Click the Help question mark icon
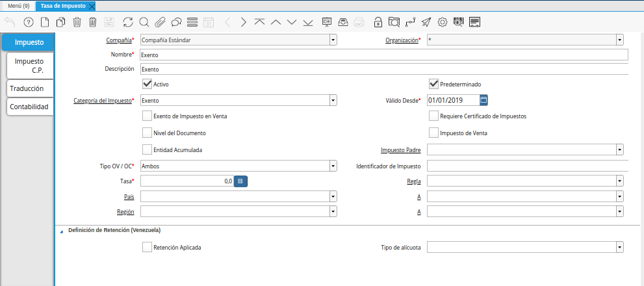Screen dimensions: 644x286 (28, 22)
